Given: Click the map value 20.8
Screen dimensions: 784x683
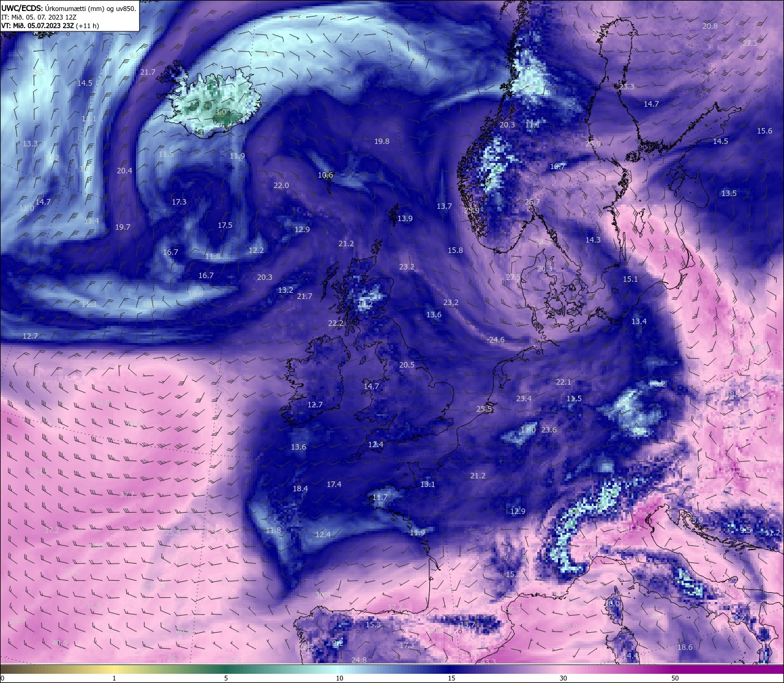Looking at the screenshot, I should [710, 26].
